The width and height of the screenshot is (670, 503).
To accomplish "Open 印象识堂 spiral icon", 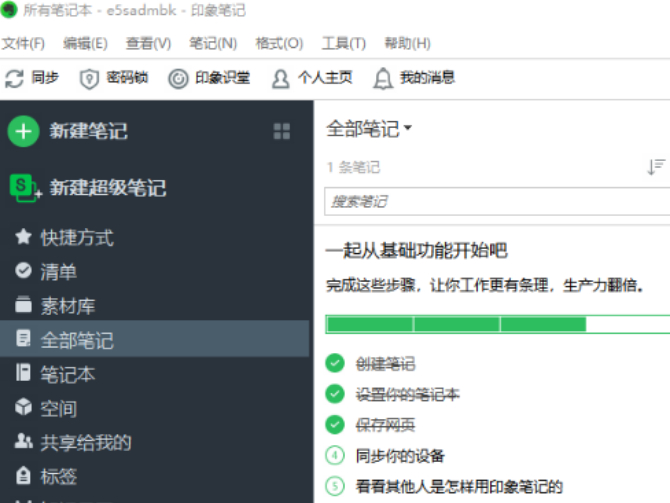I will [178, 79].
